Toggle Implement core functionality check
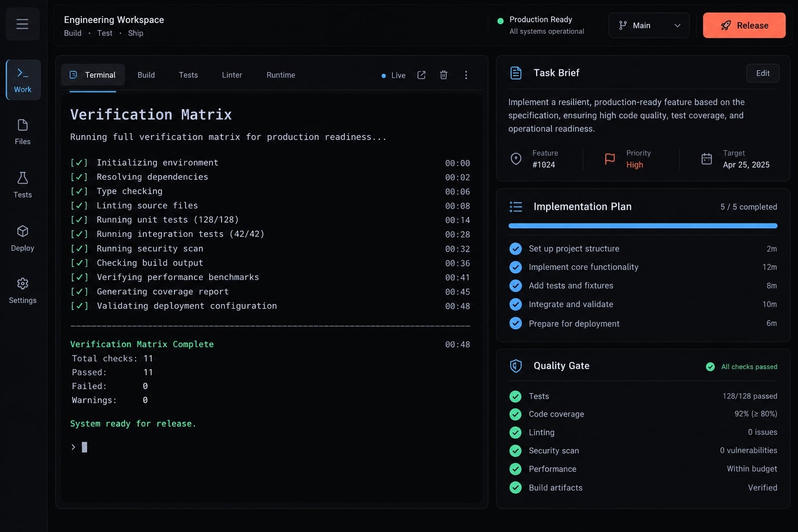The image size is (798, 532). click(x=515, y=267)
